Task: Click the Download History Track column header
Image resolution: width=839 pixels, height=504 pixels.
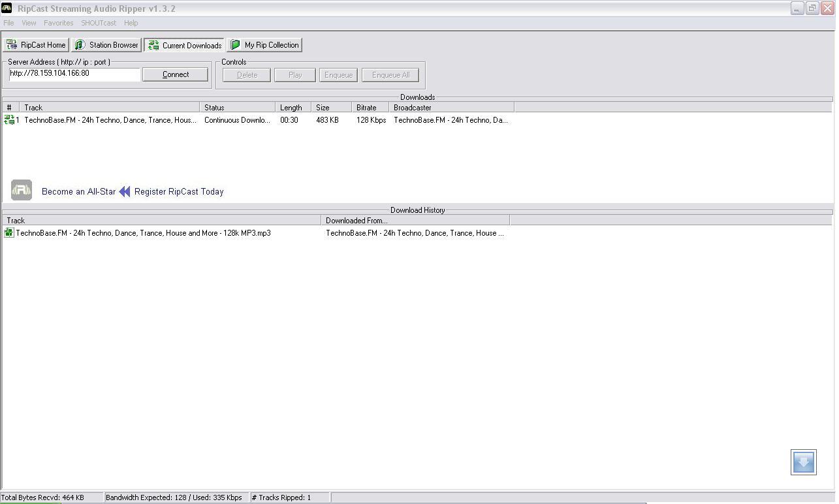Action: tap(161, 221)
